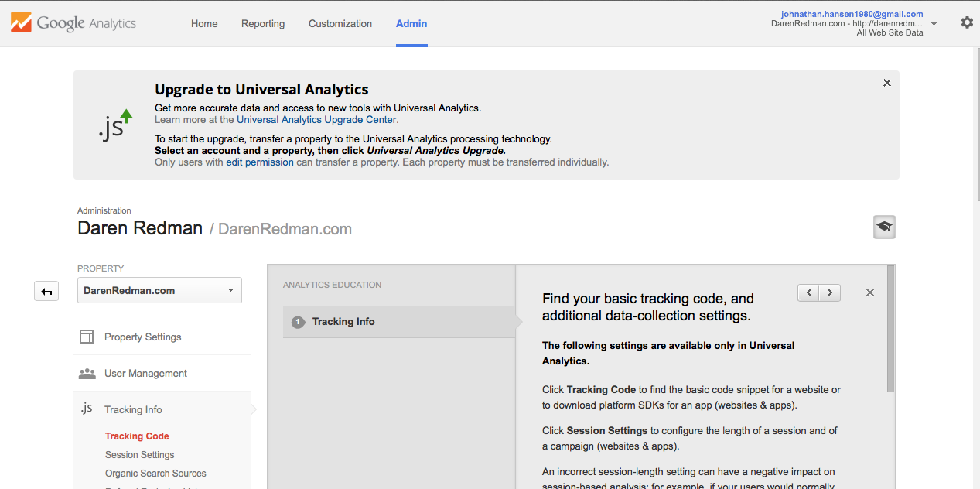Click the education panel scrollbar
This screenshot has height=489, width=980.
pyautogui.click(x=891, y=329)
